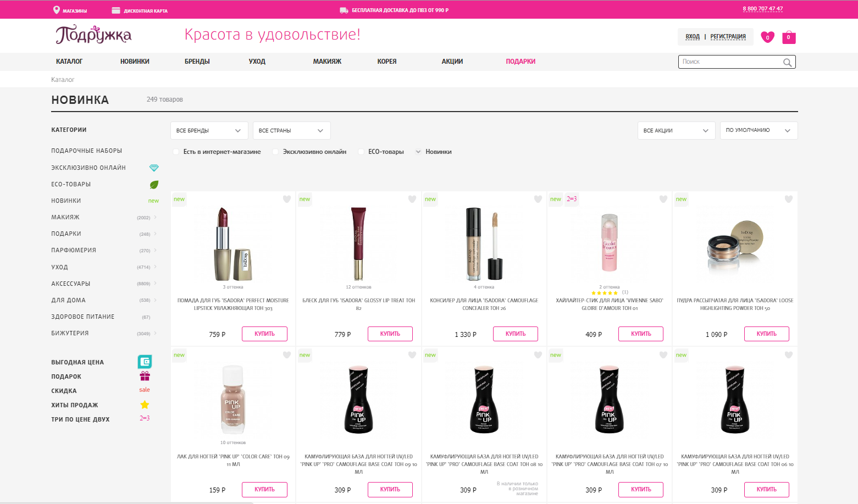Favorite the Isadora loose highlighting powder
The height and width of the screenshot is (504, 858).
[789, 199]
